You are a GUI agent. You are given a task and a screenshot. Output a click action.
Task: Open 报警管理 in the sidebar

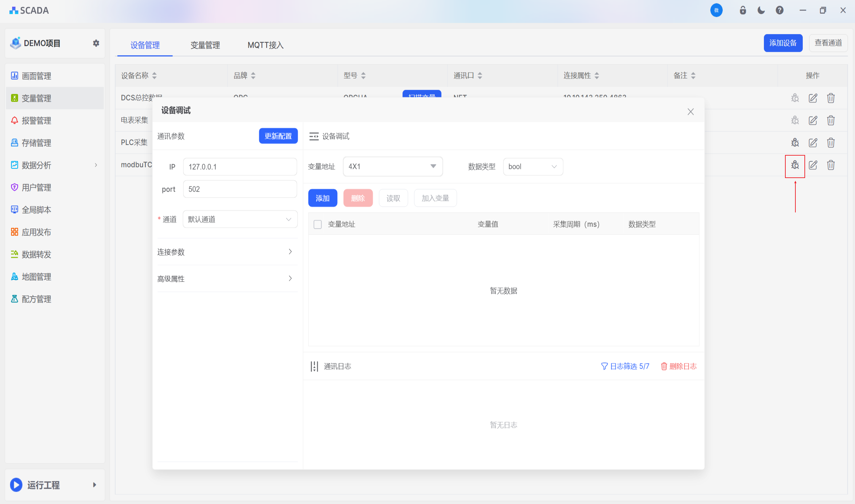coord(36,120)
